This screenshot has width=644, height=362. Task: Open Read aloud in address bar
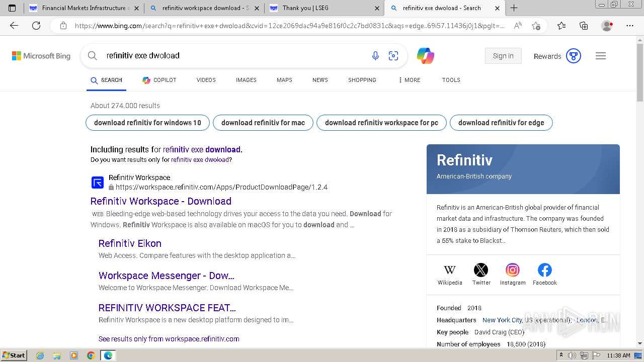point(518,26)
